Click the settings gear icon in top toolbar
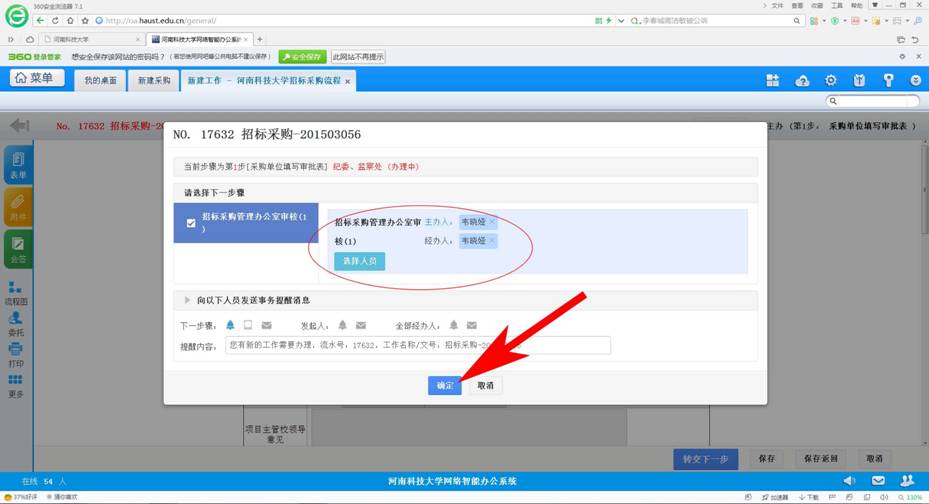929x504 pixels. 830,80
